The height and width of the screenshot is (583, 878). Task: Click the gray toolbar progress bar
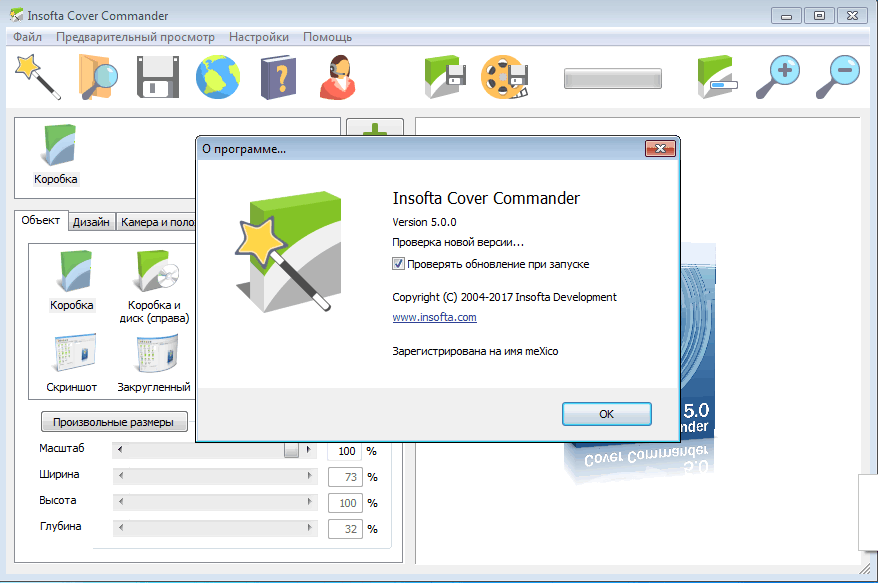[613, 78]
